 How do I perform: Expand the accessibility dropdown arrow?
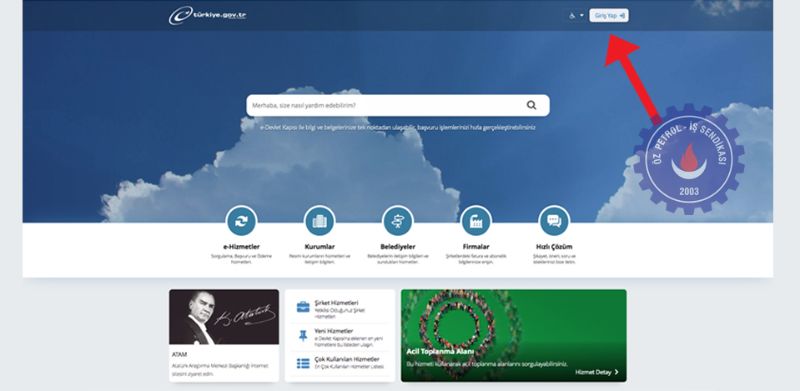click(x=582, y=16)
